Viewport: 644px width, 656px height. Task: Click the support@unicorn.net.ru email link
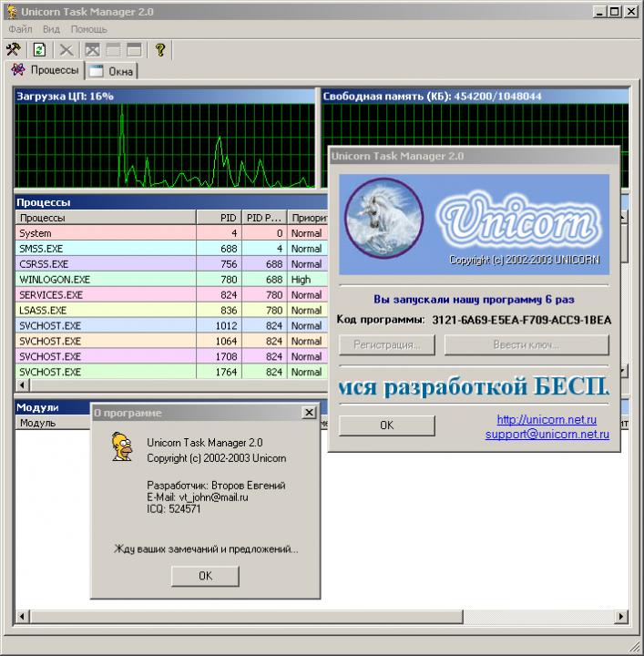[547, 435]
